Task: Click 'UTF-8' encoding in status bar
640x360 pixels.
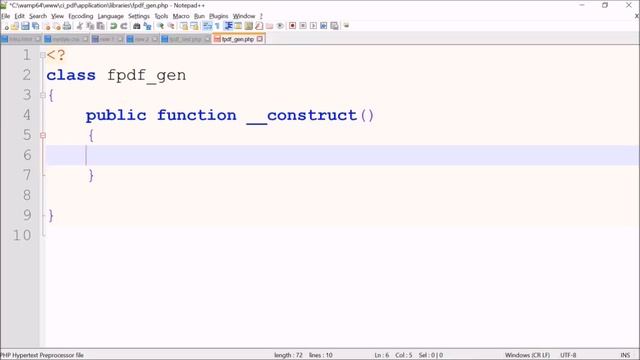Action: 568,355
